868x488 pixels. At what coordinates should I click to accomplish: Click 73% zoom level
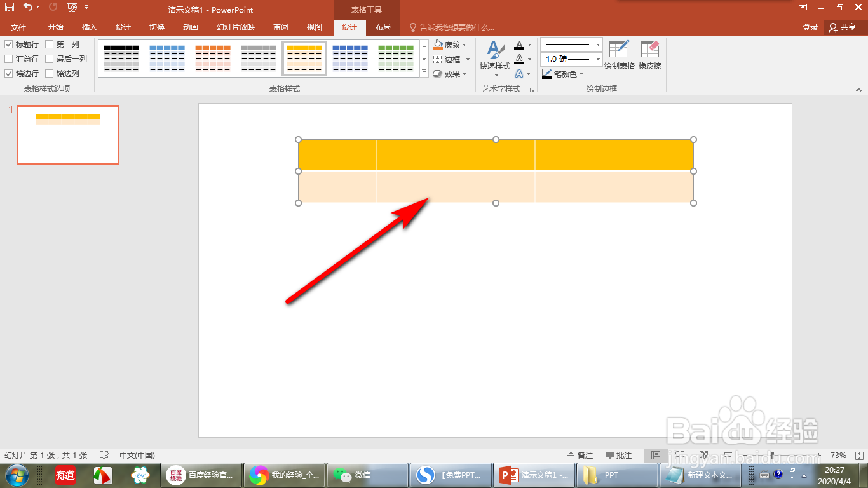(x=839, y=456)
